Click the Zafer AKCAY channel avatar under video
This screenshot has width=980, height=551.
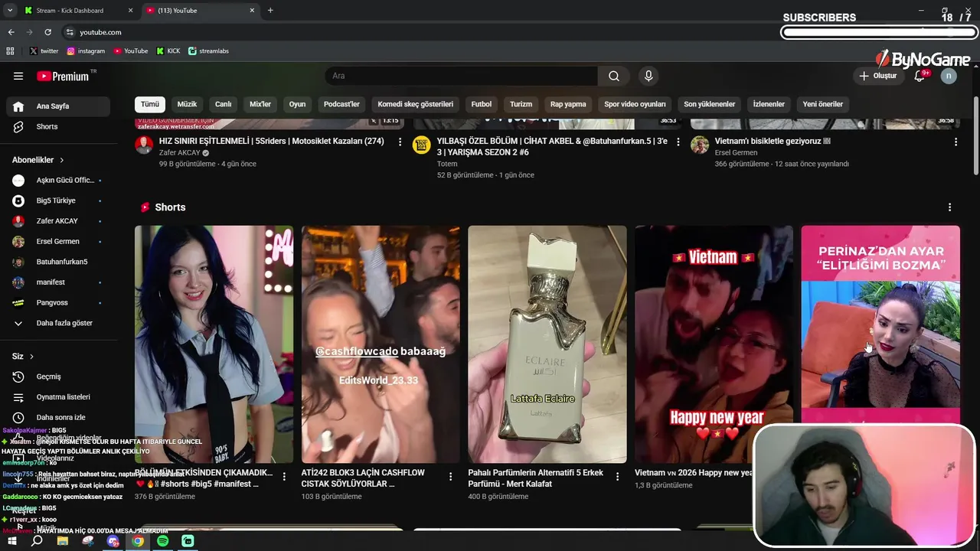pyautogui.click(x=144, y=145)
